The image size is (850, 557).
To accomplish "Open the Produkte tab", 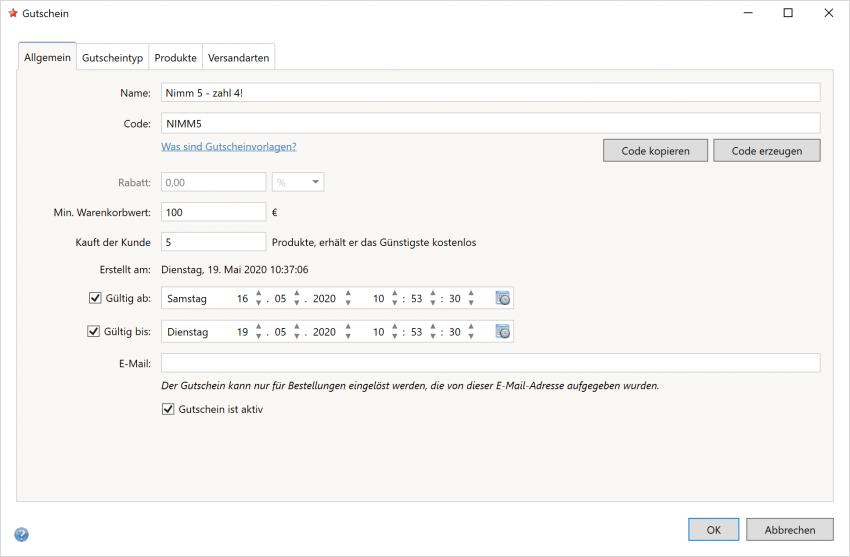I will [x=175, y=58].
